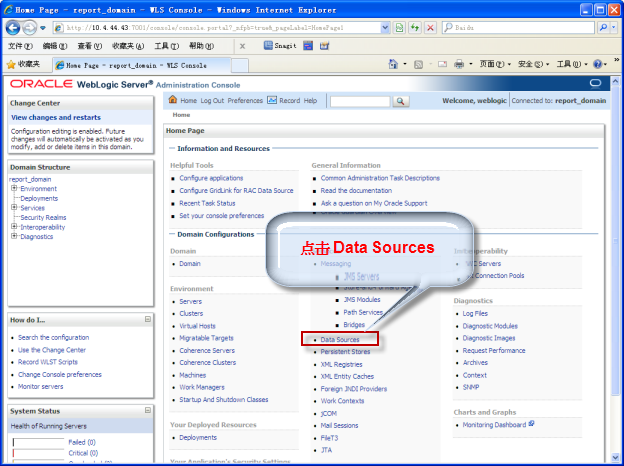
Task: Close the toolbar with the small X
Action: 242,46
